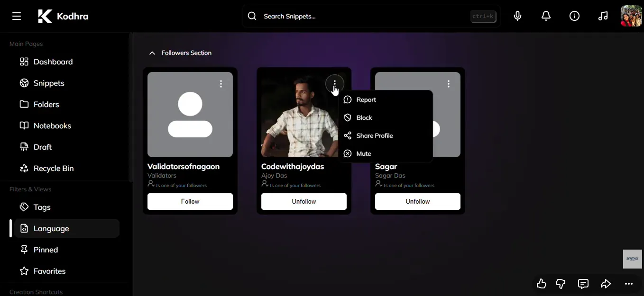Unfollow Sagar
644x296 pixels.
[418, 201]
